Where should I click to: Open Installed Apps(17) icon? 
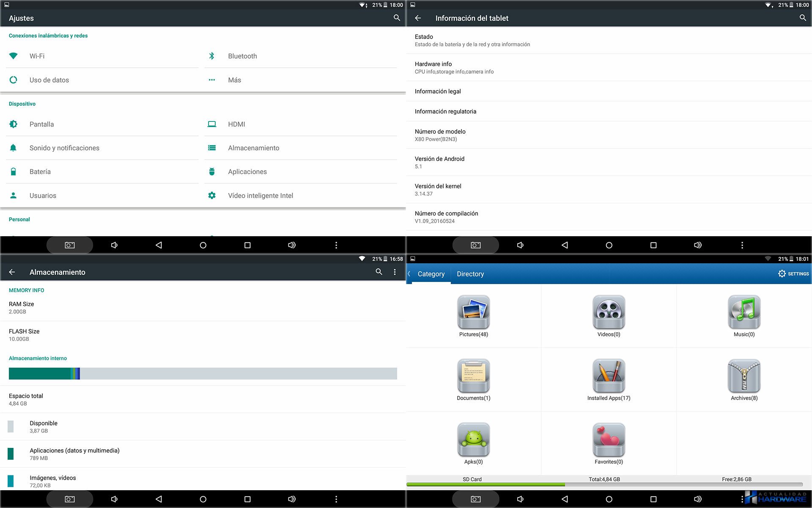tap(609, 376)
